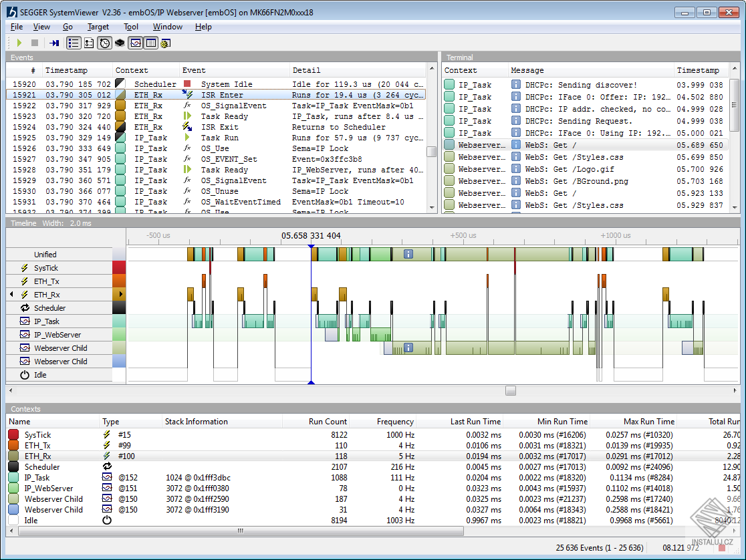Click the IP_Task task icon in timeline
The width and height of the screenshot is (746, 560).
click(x=25, y=321)
